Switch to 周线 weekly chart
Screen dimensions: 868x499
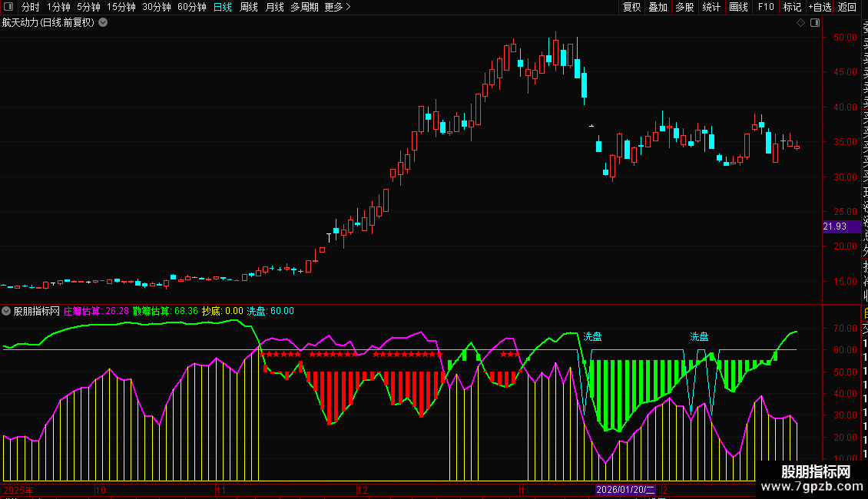tap(249, 7)
